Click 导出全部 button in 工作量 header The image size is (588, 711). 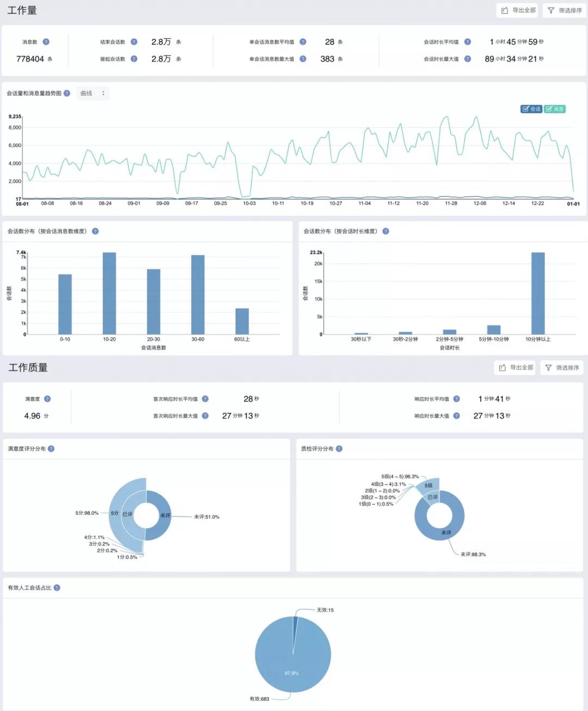[x=518, y=10]
